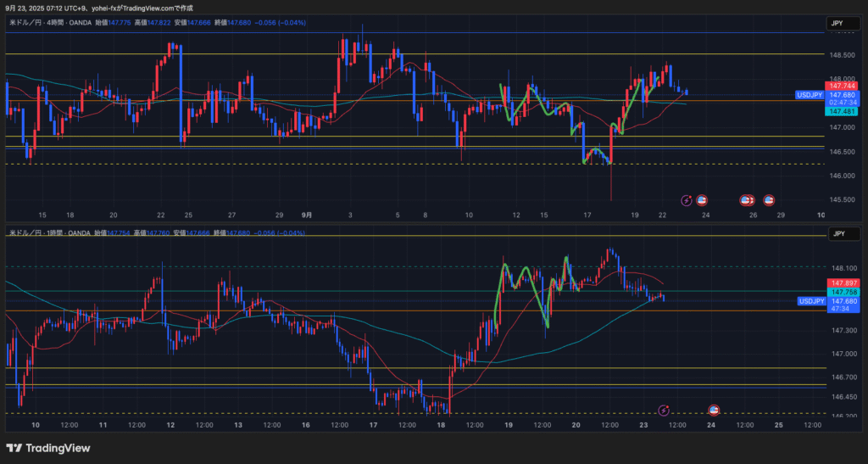The width and height of the screenshot is (868, 464).
Task: Click the USDJPY symbol tag on the 1-hour chart
Action: point(811,301)
